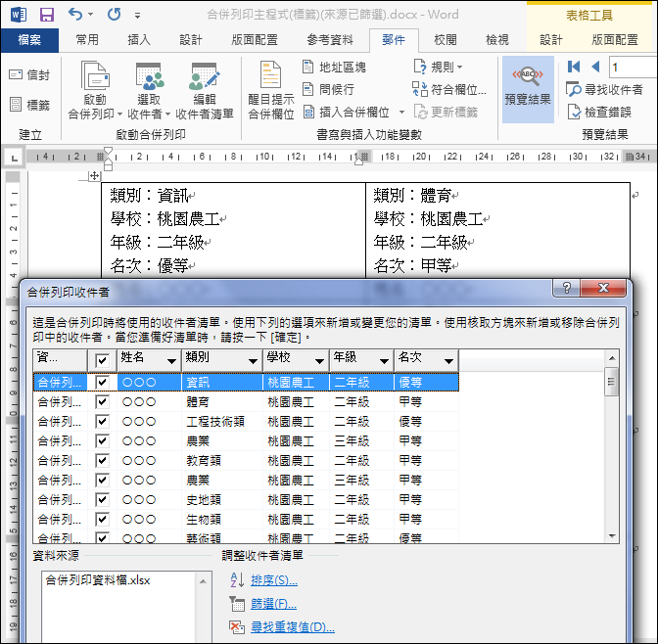Click 尋找重複值(D)... find duplicates link
The image size is (658, 644).
[x=293, y=627]
